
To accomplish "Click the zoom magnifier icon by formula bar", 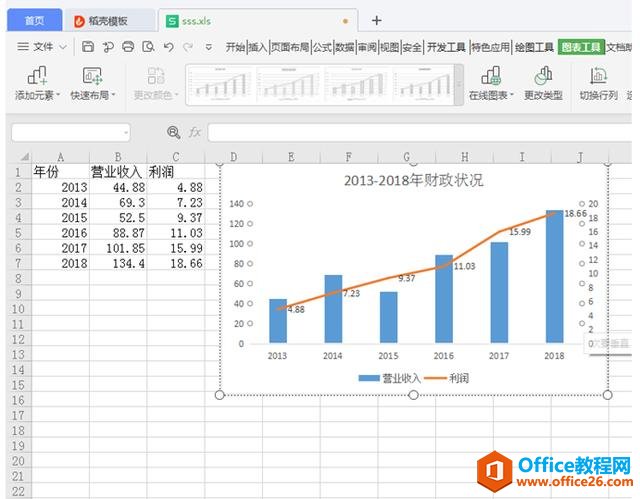I will click(x=173, y=132).
